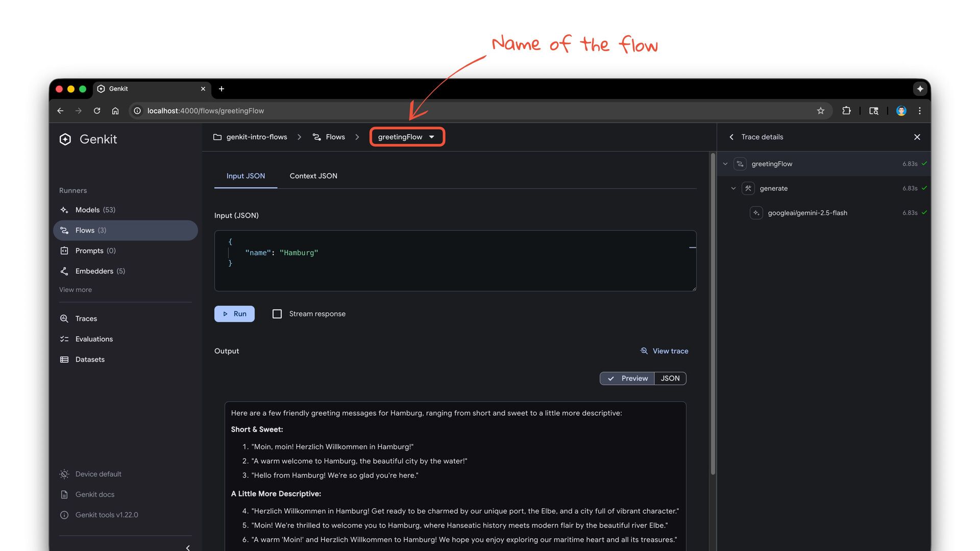The width and height of the screenshot is (980, 551).
Task: Enable the Stream response checkbox
Action: click(x=277, y=314)
